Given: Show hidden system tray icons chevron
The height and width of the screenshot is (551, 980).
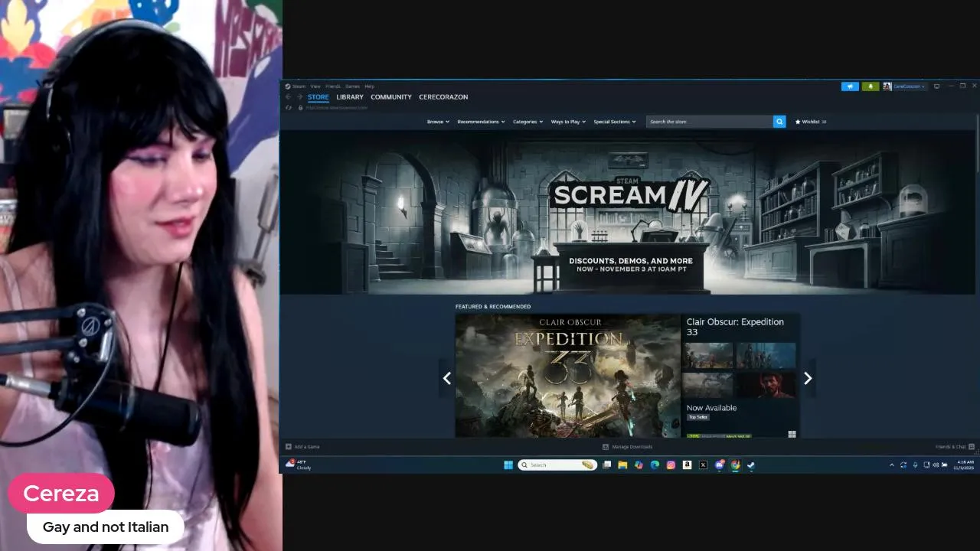Looking at the screenshot, I should tap(891, 465).
